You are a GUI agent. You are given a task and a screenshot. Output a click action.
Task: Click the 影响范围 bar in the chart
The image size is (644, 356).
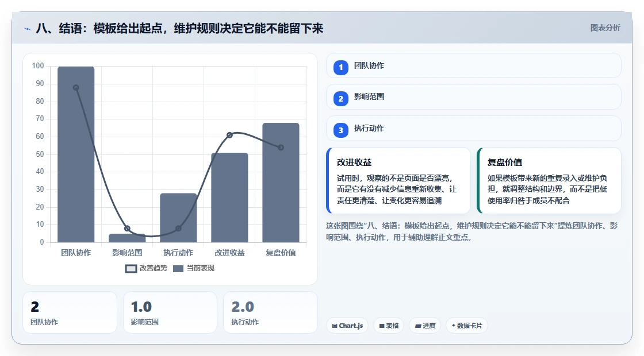coord(127,238)
